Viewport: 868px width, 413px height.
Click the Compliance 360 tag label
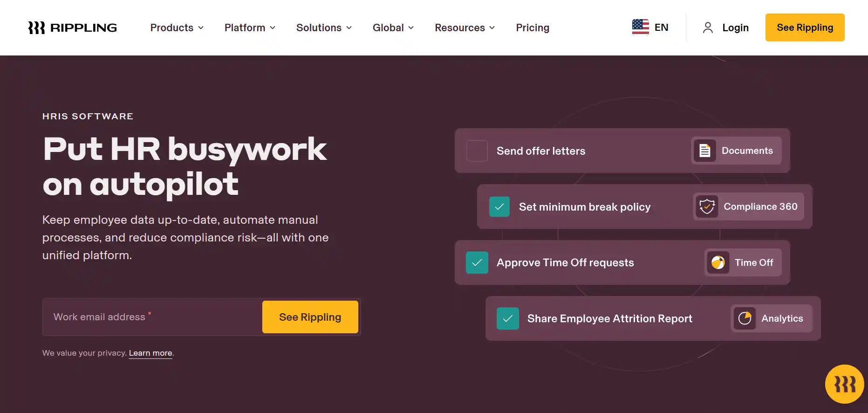click(760, 206)
